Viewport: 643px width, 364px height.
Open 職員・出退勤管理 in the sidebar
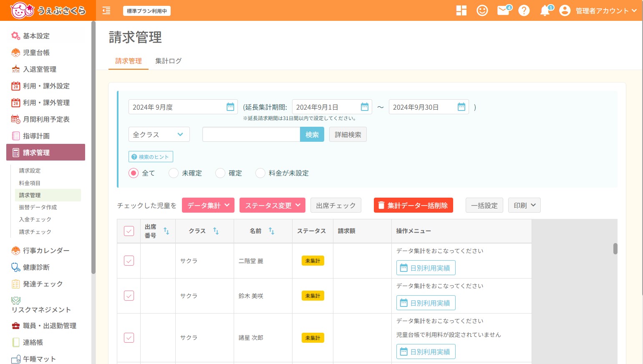tap(46, 326)
